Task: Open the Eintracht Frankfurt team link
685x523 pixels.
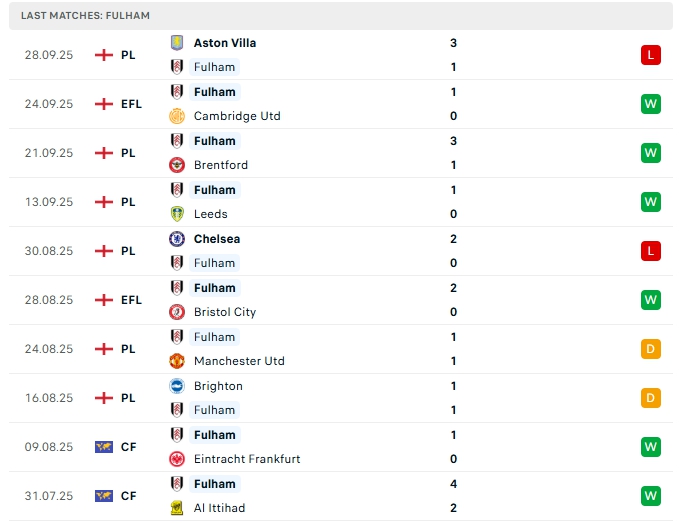Action: click(246, 459)
